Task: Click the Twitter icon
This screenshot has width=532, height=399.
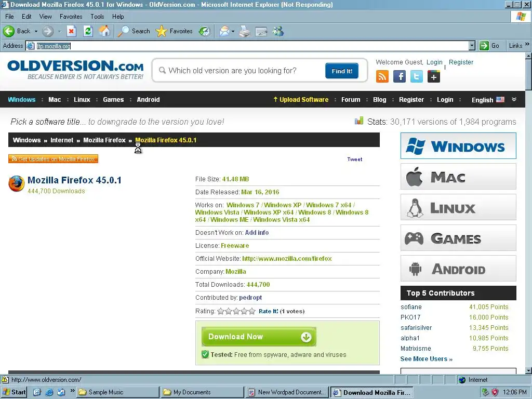Action: coord(417,77)
